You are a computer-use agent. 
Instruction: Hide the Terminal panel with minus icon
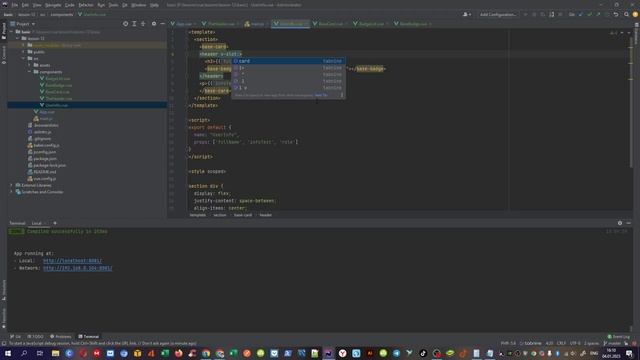[629, 223]
